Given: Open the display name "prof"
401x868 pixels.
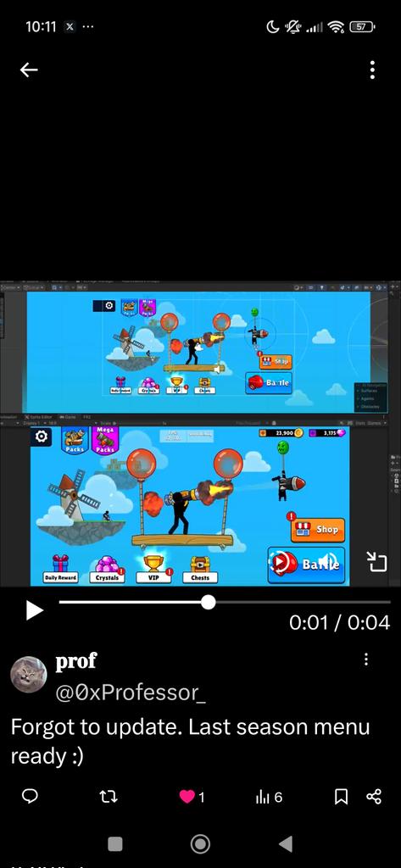Looking at the screenshot, I should click(x=76, y=660).
